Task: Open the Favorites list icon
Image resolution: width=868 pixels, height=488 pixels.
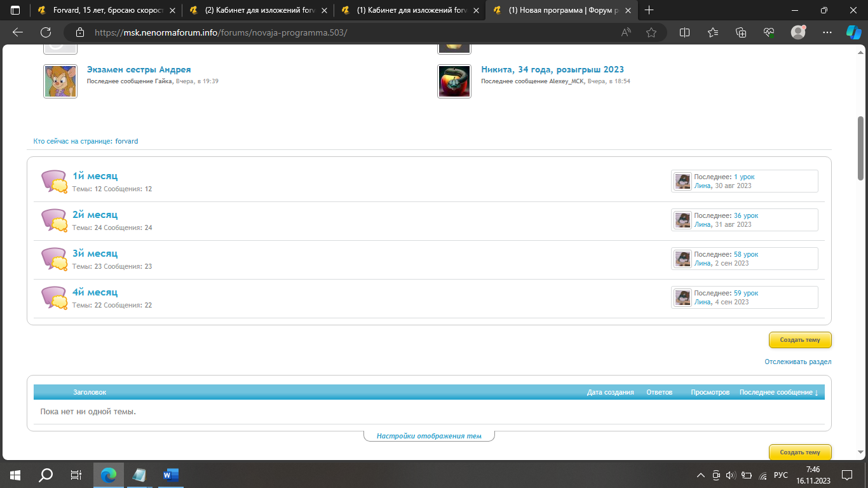Action: point(713,32)
